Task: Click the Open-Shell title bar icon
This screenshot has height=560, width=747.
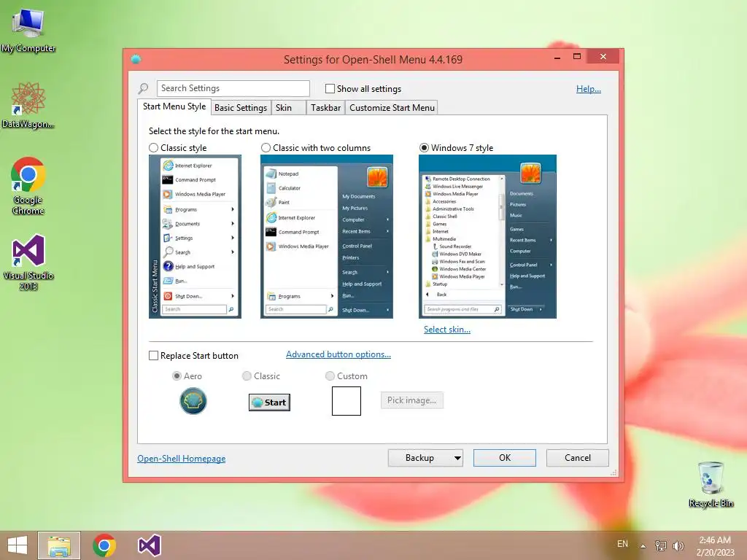Action: click(136, 59)
